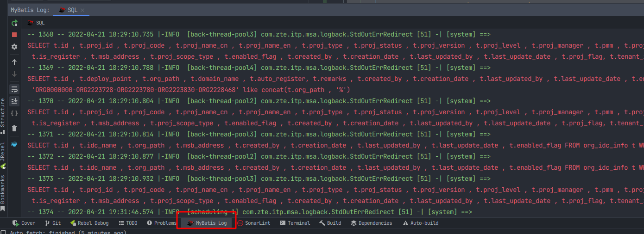Select the SQL tab in MyBatis Log
This screenshot has width=644, height=234.
pos(71,10)
